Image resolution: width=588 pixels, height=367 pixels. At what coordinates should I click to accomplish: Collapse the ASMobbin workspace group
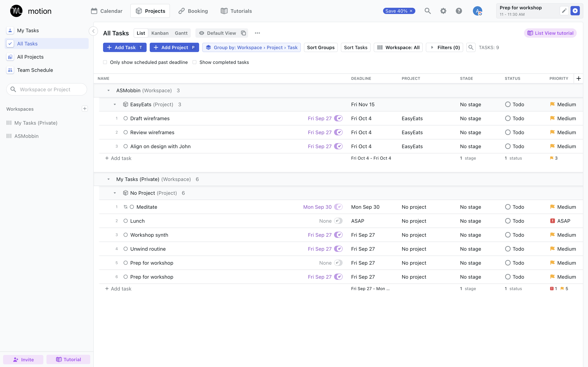[108, 90]
